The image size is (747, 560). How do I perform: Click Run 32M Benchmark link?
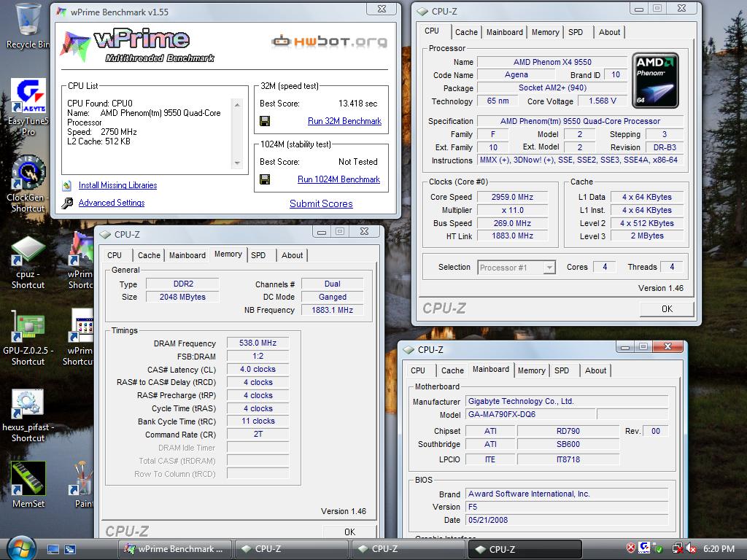pos(344,121)
